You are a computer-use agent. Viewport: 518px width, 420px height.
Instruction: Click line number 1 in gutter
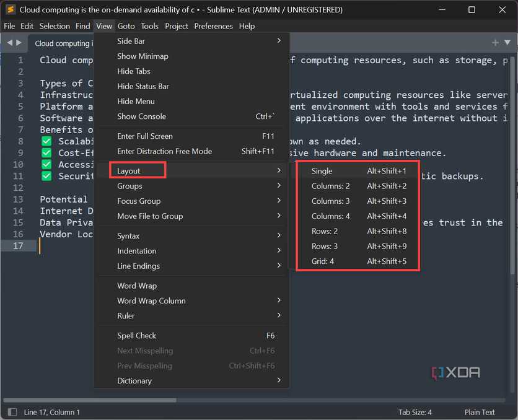click(20, 60)
